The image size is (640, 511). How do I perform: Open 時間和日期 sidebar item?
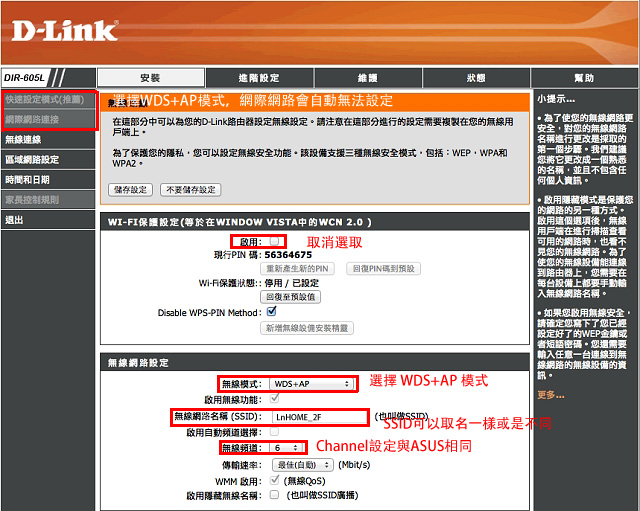(48, 180)
